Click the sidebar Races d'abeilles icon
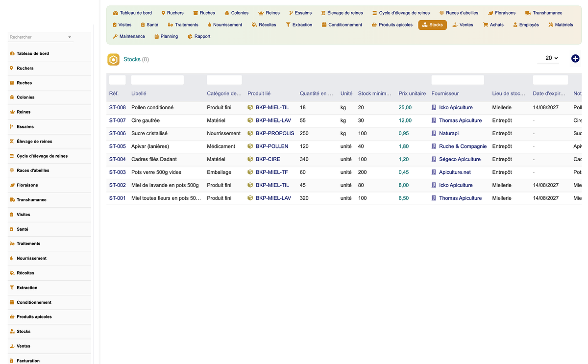 (x=12, y=170)
